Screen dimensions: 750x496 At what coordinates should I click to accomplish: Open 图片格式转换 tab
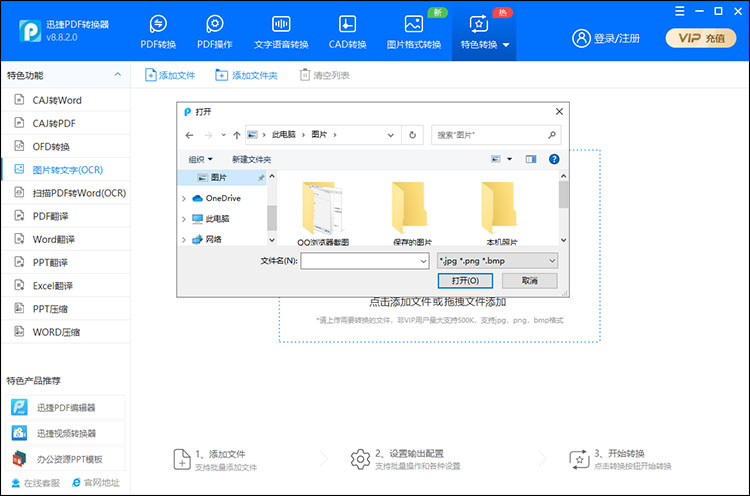click(414, 32)
